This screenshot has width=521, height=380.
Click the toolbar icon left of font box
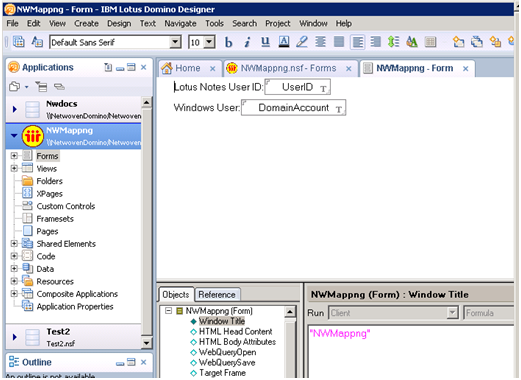[37, 42]
